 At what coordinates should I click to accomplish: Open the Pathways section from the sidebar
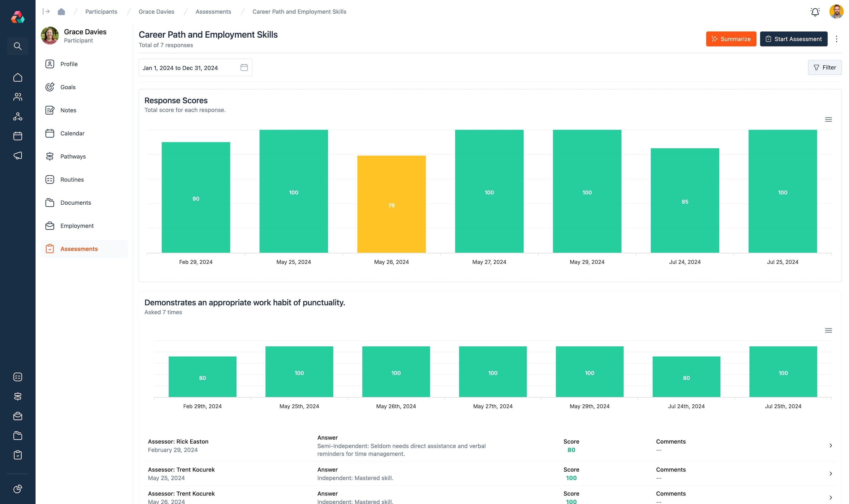[x=73, y=156]
